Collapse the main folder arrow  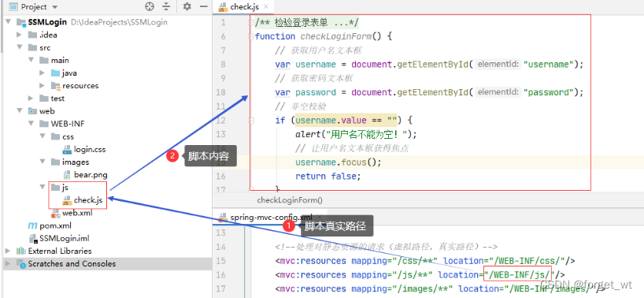pyautogui.click(x=31, y=61)
